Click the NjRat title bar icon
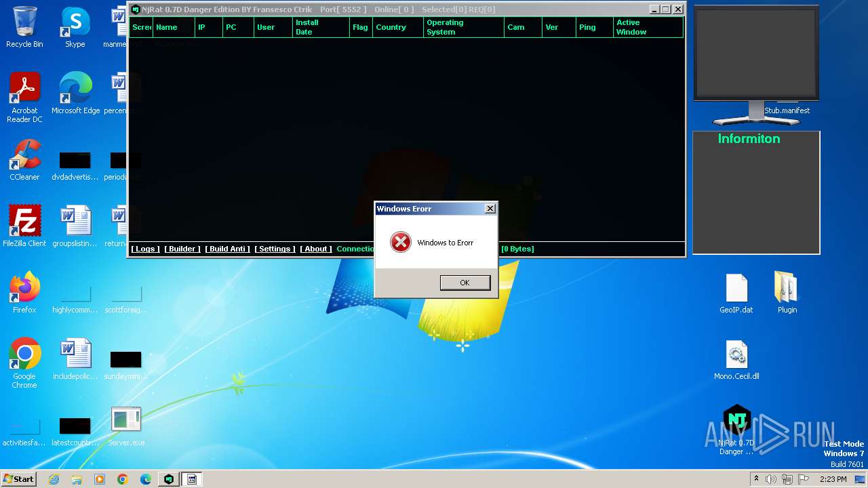868x488 pixels. point(136,9)
